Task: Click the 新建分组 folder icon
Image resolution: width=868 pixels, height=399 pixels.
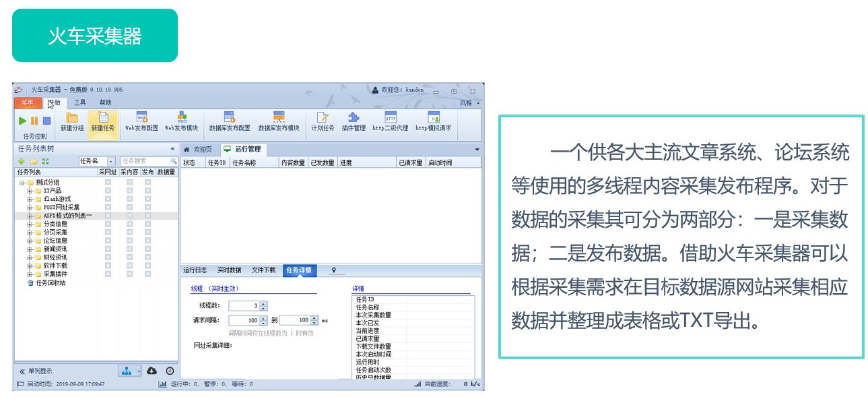Action: [71, 117]
